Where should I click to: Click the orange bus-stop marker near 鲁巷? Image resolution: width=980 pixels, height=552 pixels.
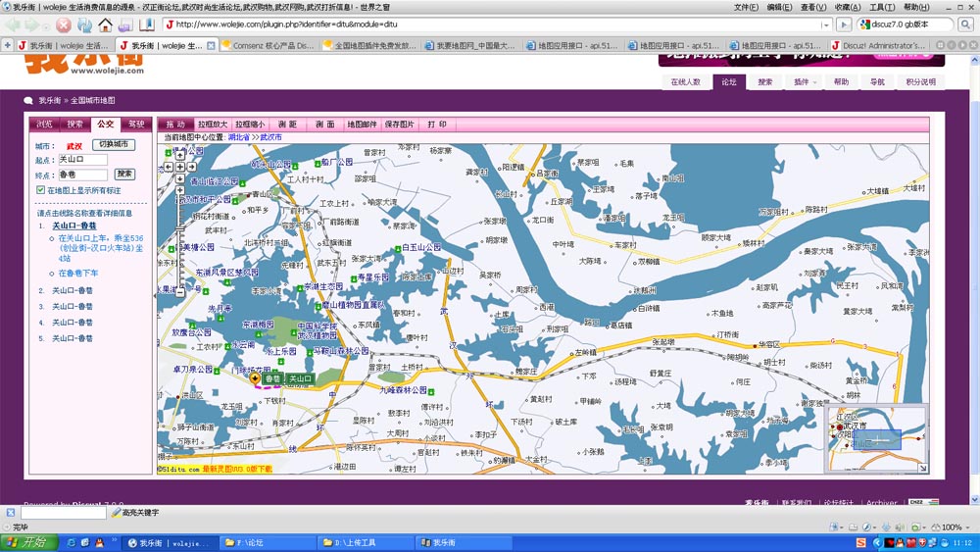(255, 378)
